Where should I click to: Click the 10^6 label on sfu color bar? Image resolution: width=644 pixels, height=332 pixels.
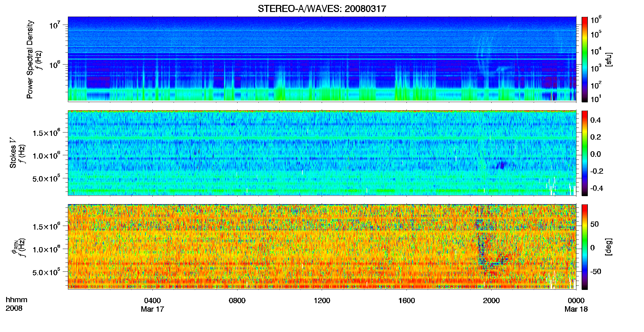596,20
